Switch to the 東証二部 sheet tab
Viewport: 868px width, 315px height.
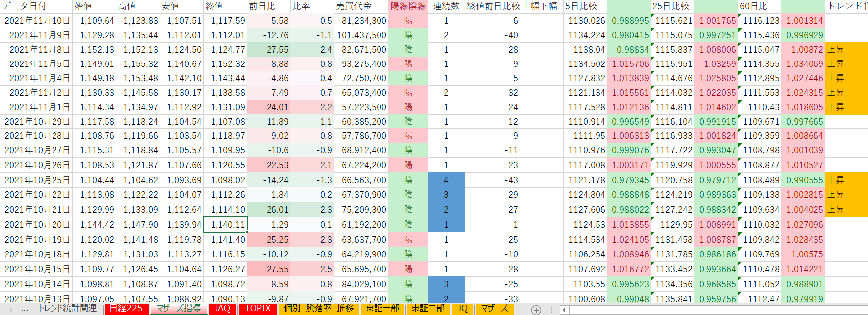428,309
